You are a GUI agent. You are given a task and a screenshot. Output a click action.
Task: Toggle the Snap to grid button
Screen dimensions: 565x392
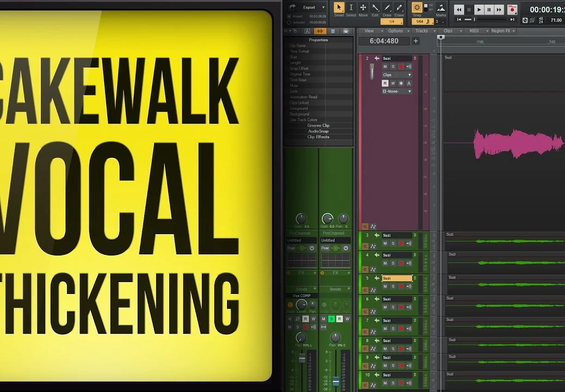(417, 7)
